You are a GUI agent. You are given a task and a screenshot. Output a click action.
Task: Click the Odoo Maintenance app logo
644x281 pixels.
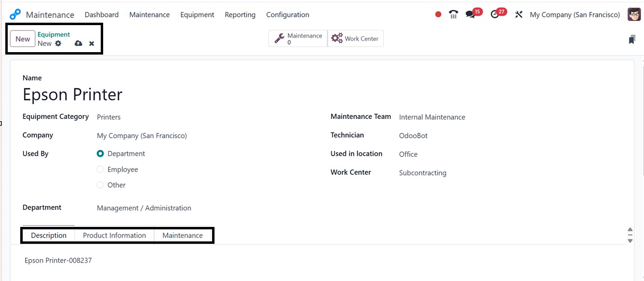(15, 14)
